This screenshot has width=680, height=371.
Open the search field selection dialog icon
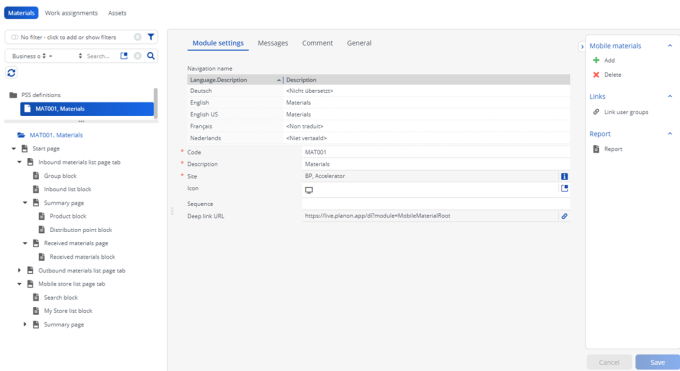pyautogui.click(x=124, y=56)
